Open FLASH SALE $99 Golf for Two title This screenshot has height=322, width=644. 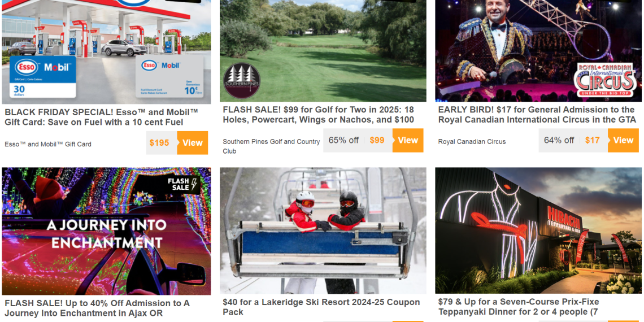pos(318,115)
